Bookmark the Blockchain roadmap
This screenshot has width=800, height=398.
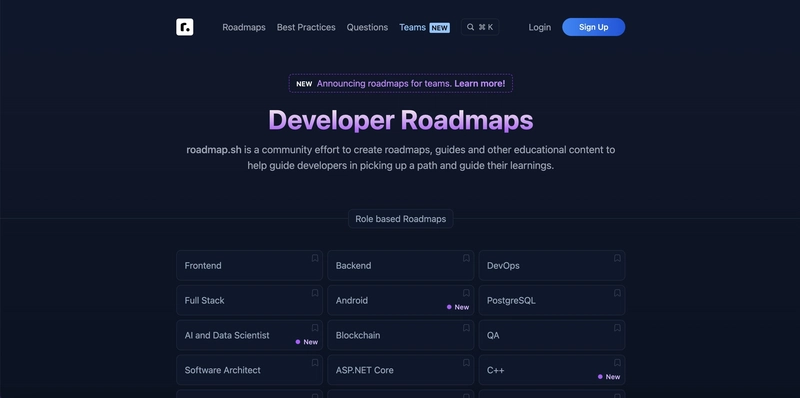(x=466, y=328)
